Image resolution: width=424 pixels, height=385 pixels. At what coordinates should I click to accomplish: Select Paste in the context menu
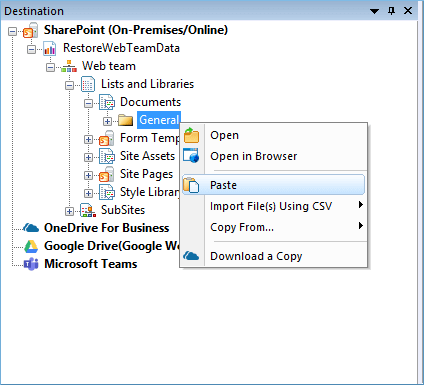click(273, 185)
